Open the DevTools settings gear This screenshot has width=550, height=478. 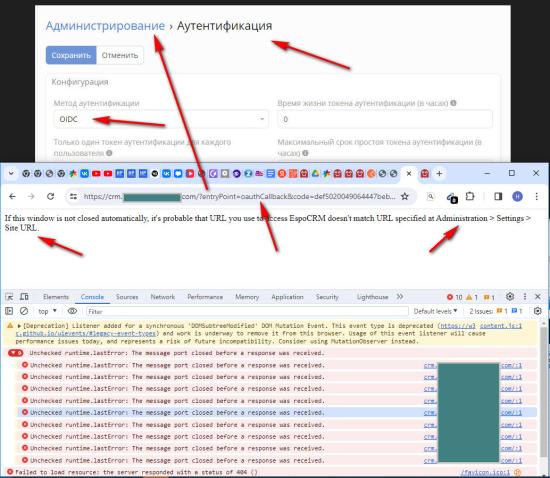(x=510, y=297)
